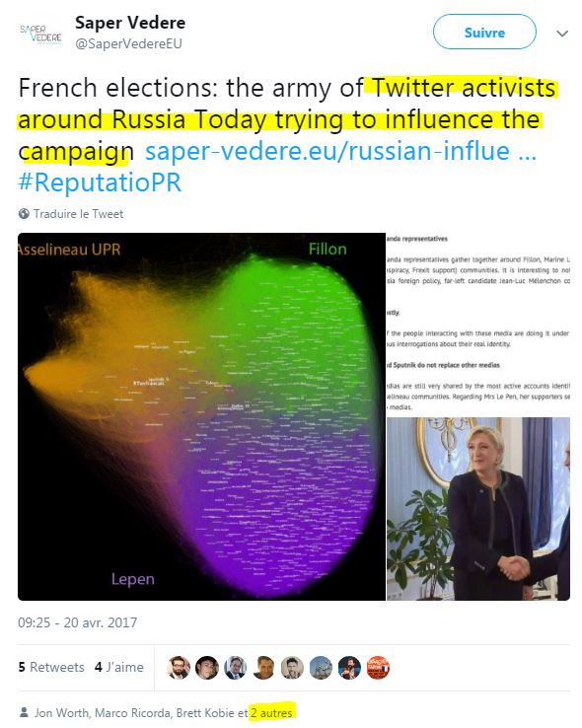This screenshot has height=728, width=582.
Task: Click Traduire le Tweet
Action: [x=79, y=214]
